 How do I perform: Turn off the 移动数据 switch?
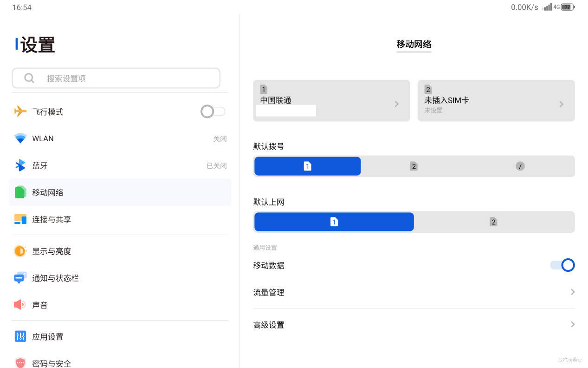(x=562, y=265)
